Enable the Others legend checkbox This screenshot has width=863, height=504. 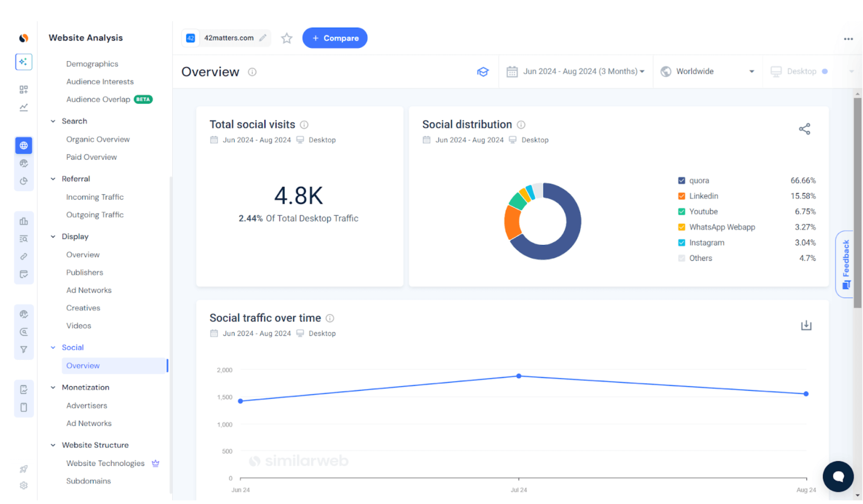pyautogui.click(x=681, y=258)
